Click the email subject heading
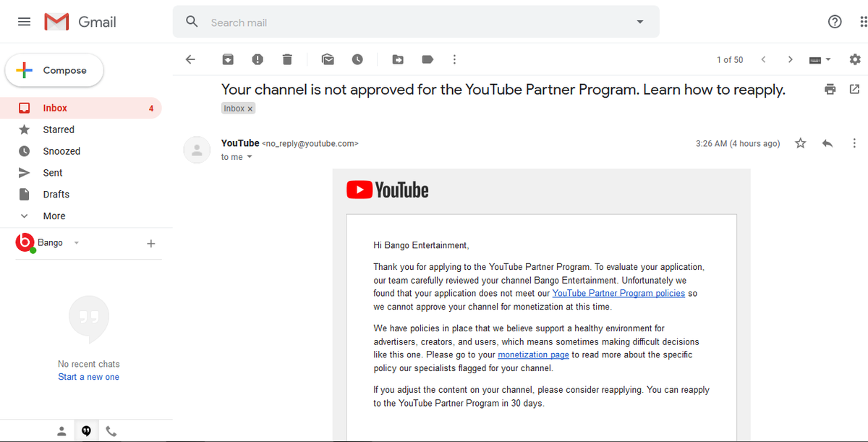The image size is (868, 442). 503,90
